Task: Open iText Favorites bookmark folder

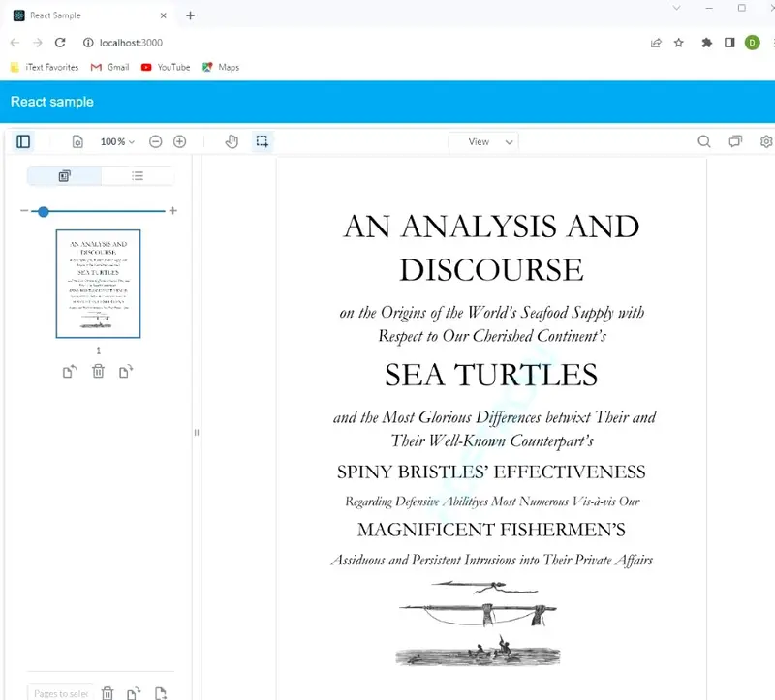Action: (45, 67)
